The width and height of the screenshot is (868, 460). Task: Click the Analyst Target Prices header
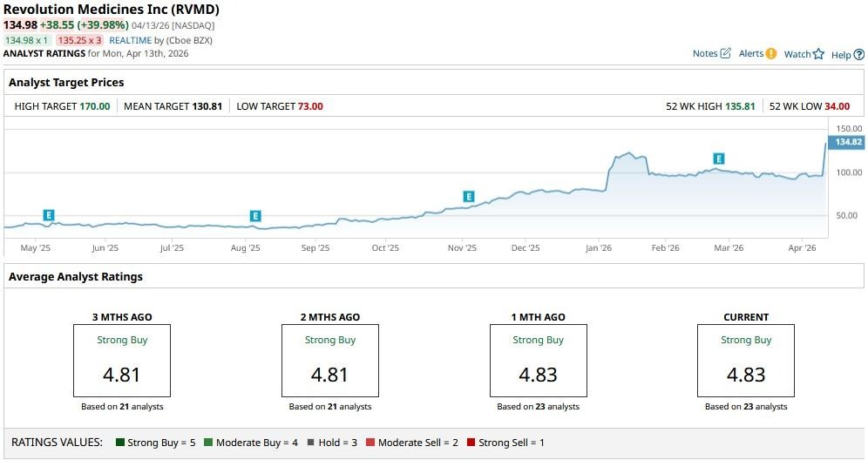66,83
